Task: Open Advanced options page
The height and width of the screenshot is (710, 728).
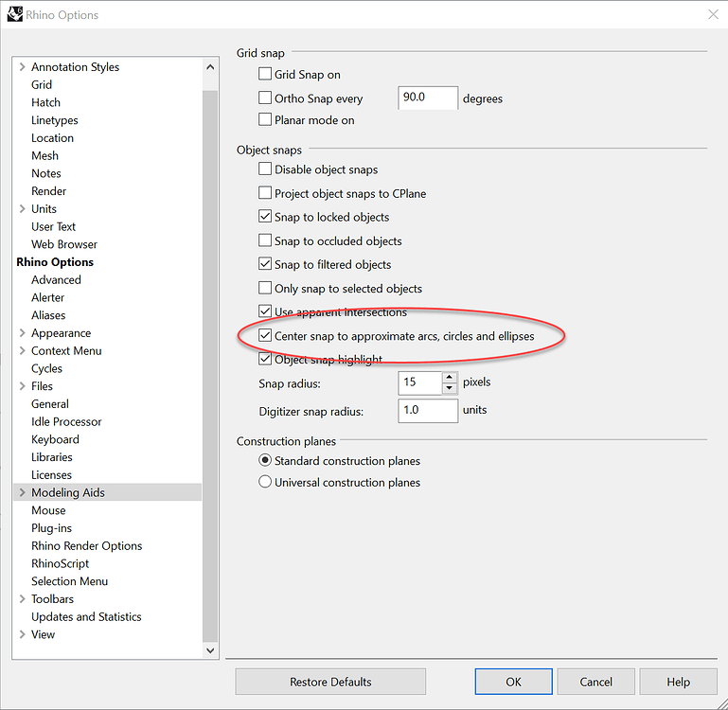Action: coord(56,279)
